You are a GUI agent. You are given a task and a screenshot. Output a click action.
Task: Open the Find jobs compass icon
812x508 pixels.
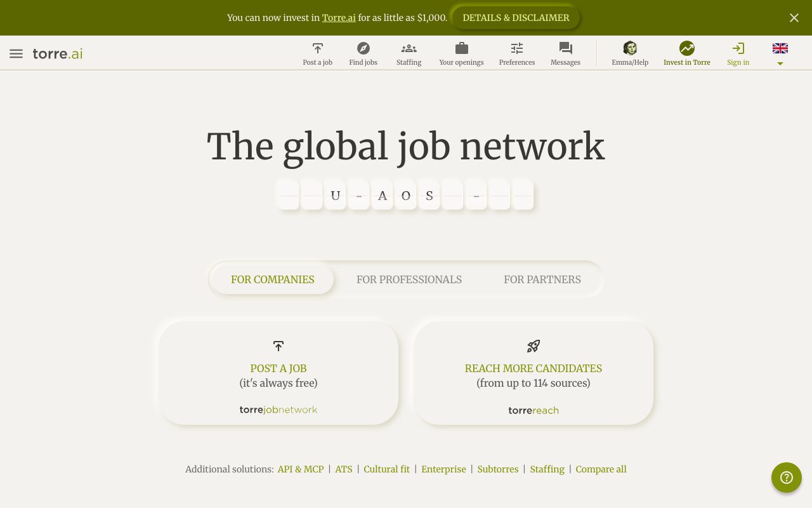(363, 48)
